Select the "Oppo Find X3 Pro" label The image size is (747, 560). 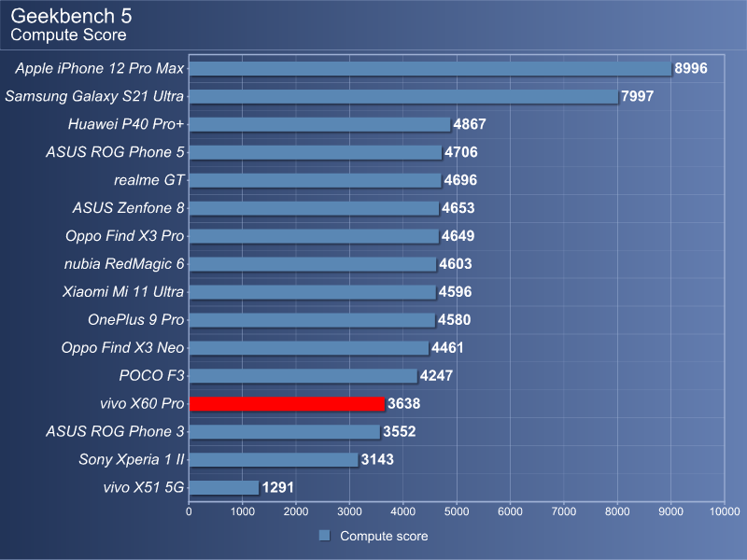coord(125,236)
